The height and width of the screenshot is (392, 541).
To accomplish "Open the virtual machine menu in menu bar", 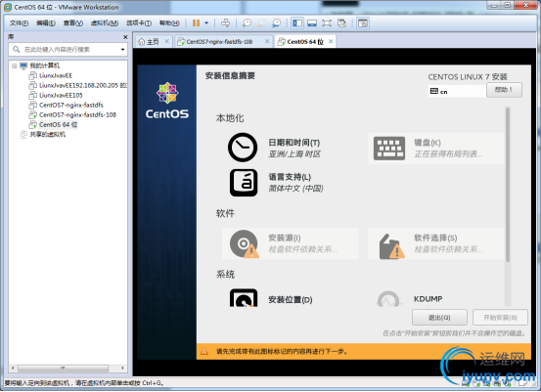I will click(105, 23).
